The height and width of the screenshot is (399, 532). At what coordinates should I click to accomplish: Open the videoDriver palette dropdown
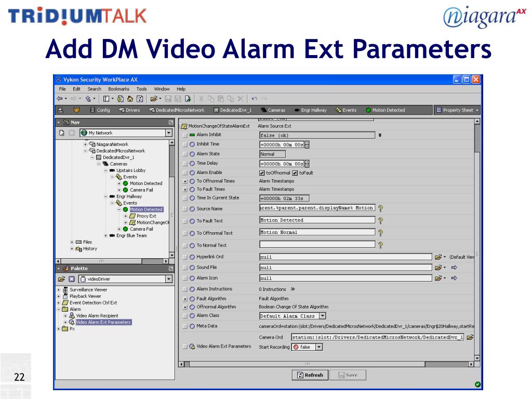pyautogui.click(x=169, y=279)
